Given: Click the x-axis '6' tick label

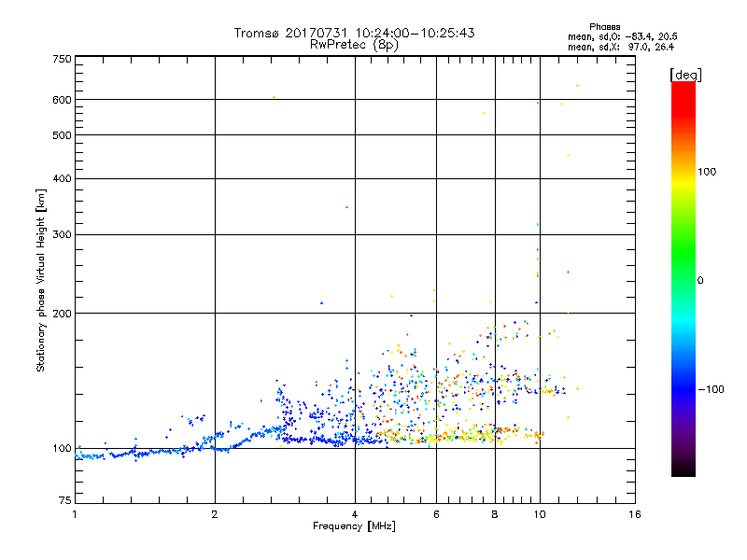Looking at the screenshot, I should [x=436, y=514].
